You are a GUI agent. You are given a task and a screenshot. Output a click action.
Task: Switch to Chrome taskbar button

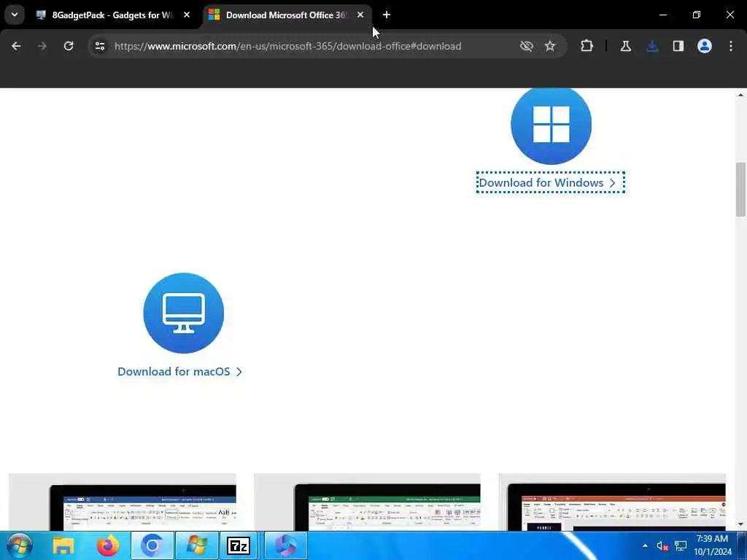point(152,545)
